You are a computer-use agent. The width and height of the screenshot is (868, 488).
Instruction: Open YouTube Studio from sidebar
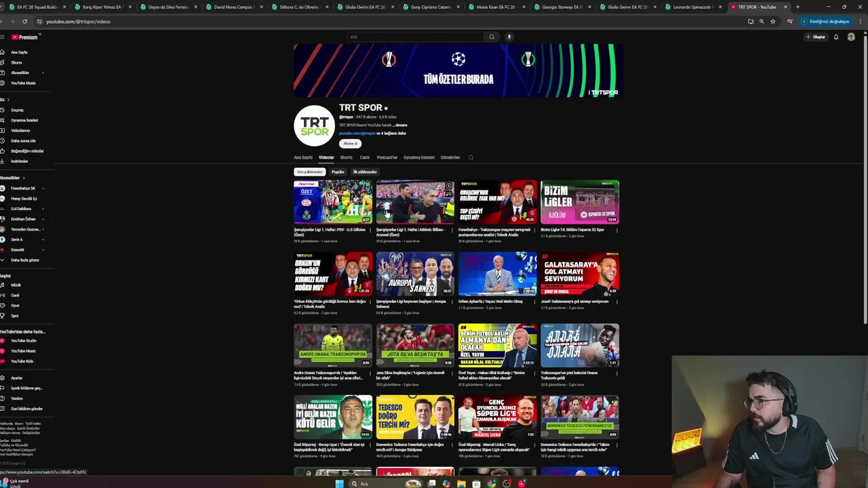click(24, 340)
